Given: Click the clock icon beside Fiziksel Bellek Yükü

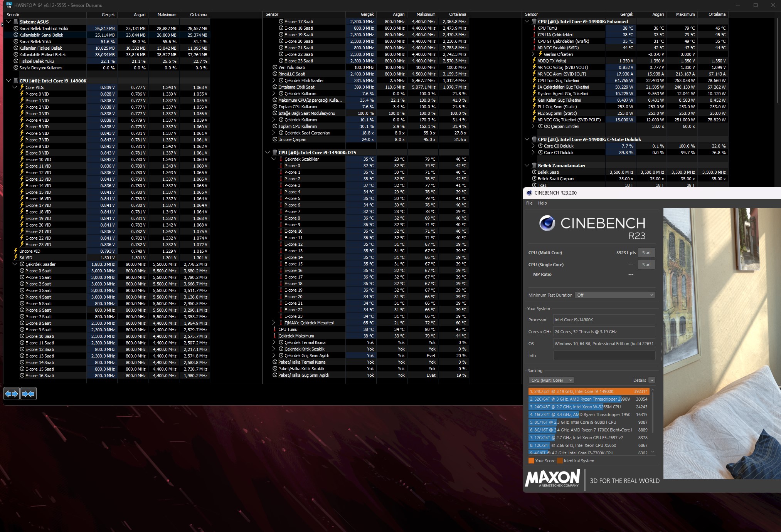Looking at the screenshot, I should point(16,61).
